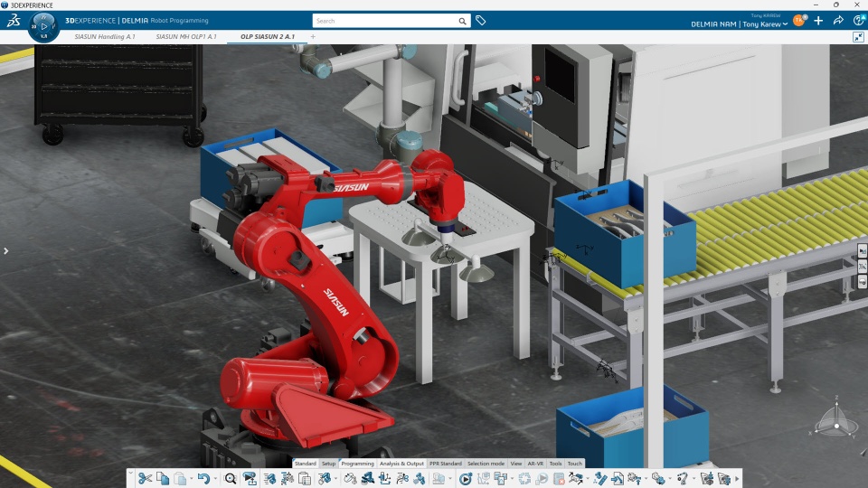
Task: Click the search magnifier icon
Action: pyautogui.click(x=462, y=21)
